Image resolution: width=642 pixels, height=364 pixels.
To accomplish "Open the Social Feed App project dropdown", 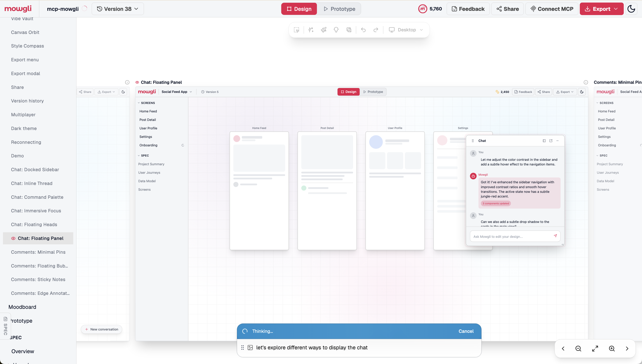I will click(x=177, y=92).
